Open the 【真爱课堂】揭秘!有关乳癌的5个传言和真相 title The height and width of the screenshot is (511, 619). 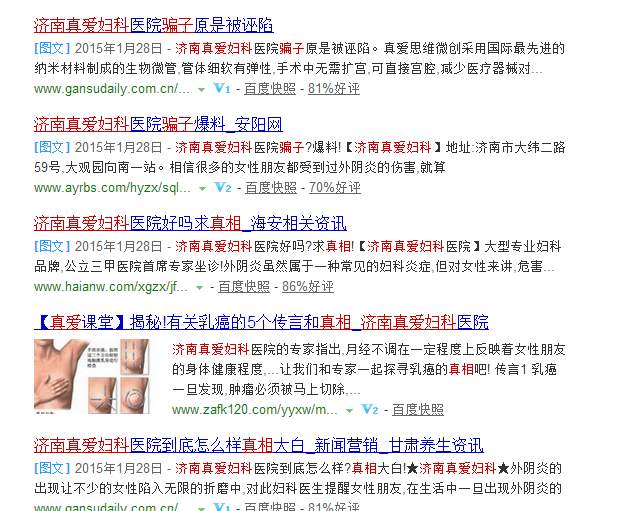point(261,322)
